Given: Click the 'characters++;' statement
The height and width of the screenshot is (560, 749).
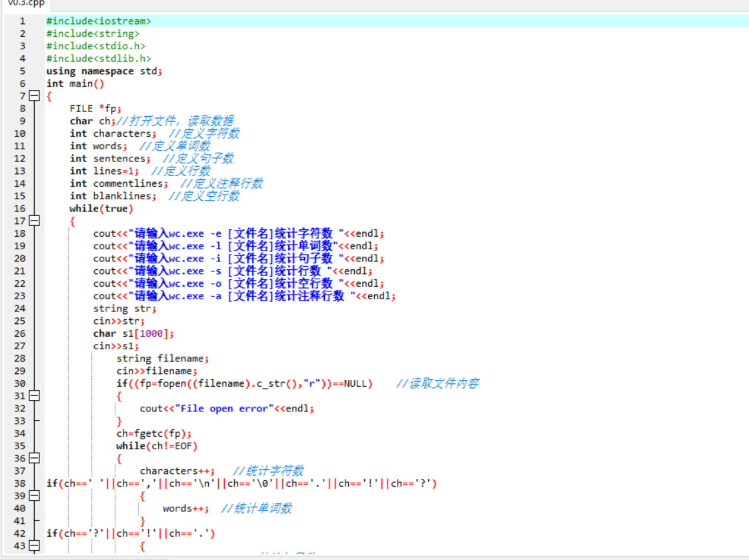Looking at the screenshot, I should [x=177, y=471].
